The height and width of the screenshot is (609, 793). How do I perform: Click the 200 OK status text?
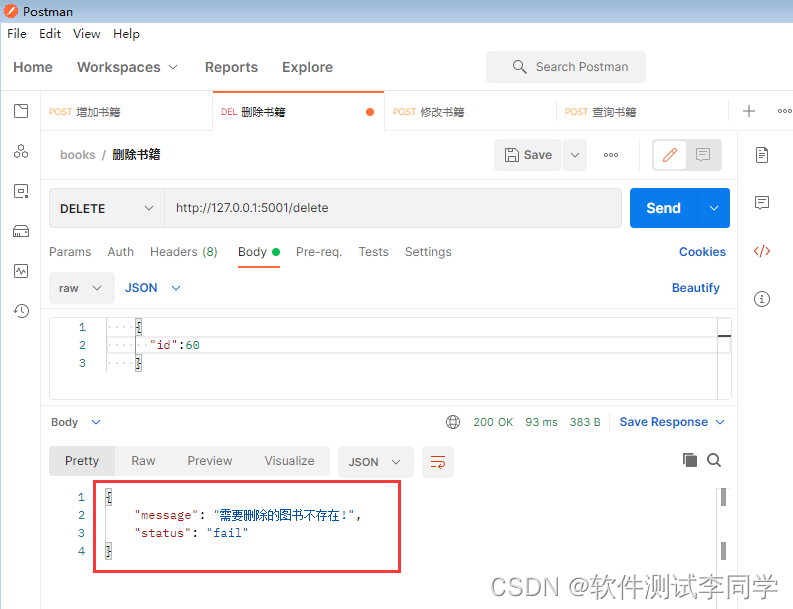(x=493, y=422)
